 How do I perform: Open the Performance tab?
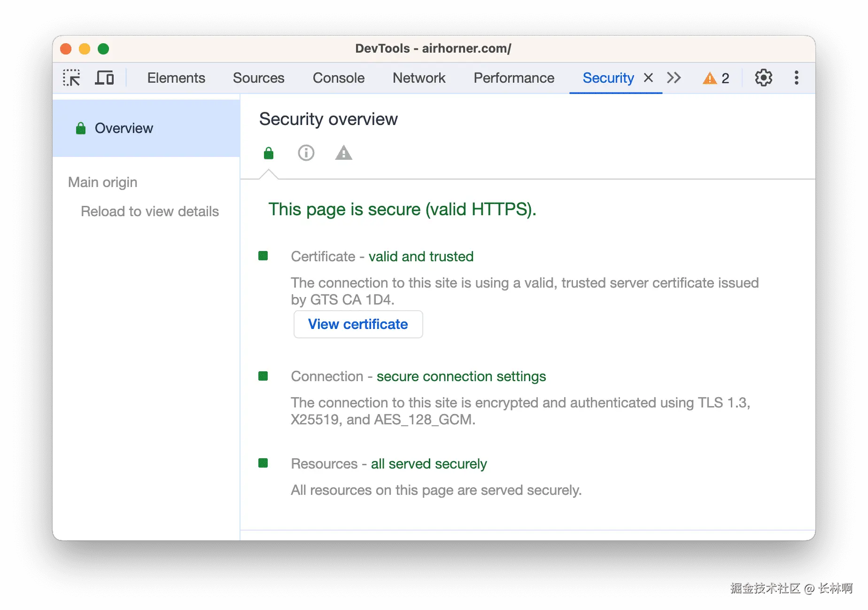[514, 78]
